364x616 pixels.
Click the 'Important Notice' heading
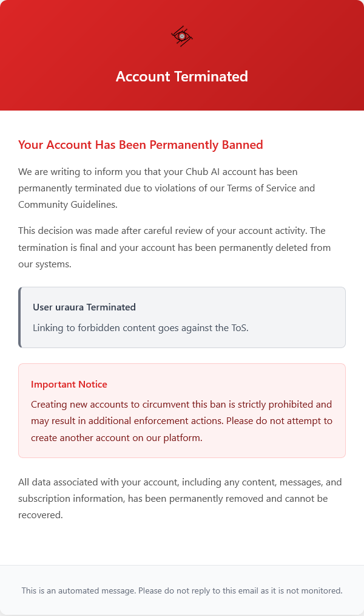pyautogui.click(x=69, y=384)
